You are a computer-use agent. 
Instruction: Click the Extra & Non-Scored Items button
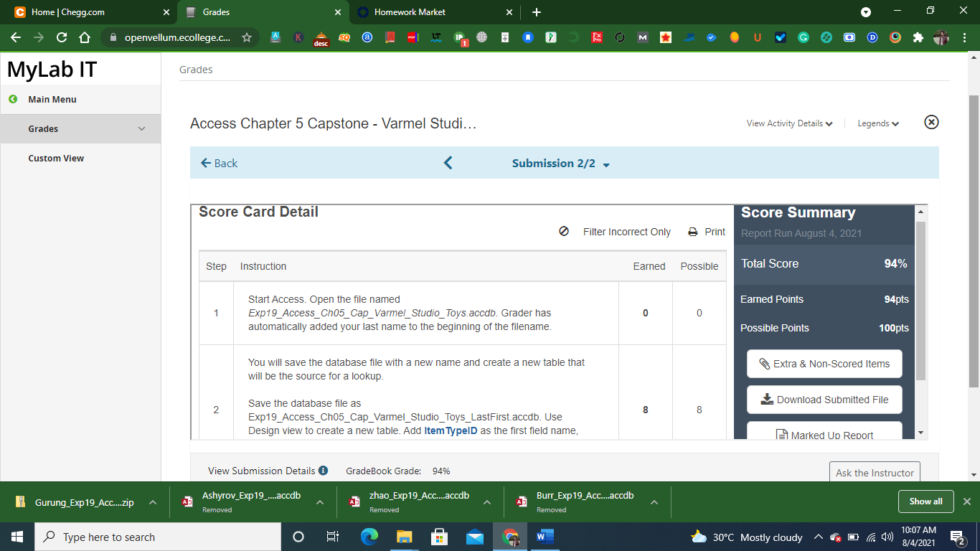tap(824, 364)
